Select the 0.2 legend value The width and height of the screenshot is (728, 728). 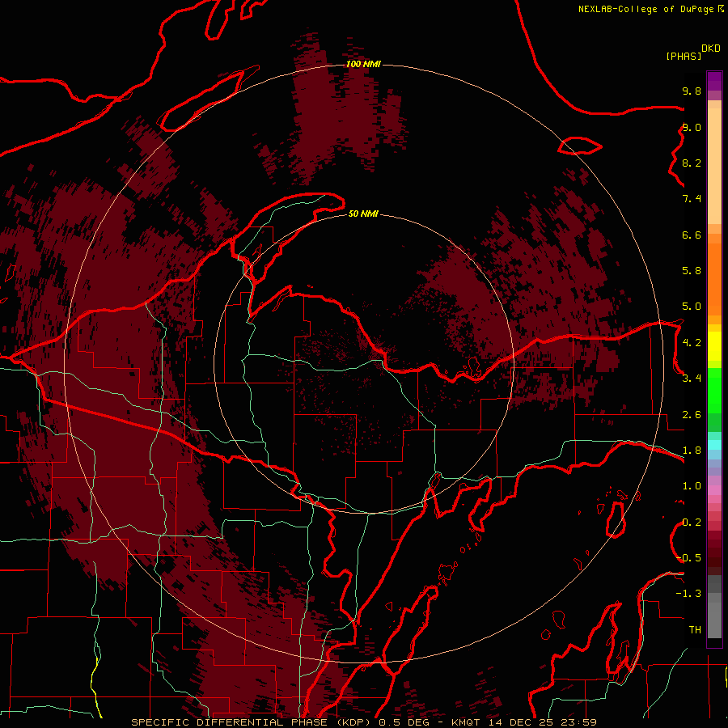click(692, 523)
